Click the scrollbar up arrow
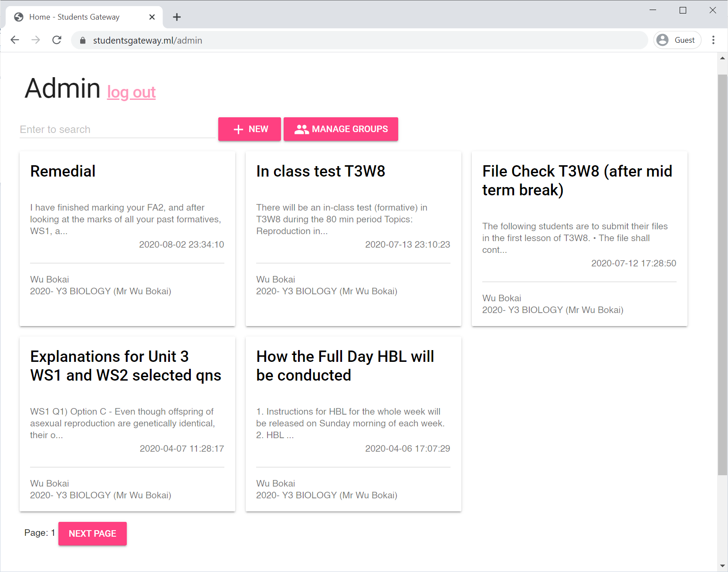This screenshot has height=572, width=728. tap(723, 58)
